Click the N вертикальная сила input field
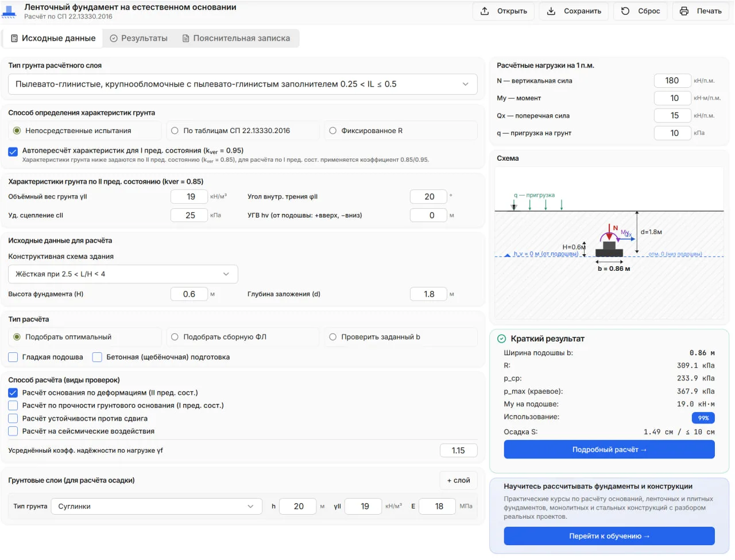Viewport: 735px width, 560px height. coord(672,81)
